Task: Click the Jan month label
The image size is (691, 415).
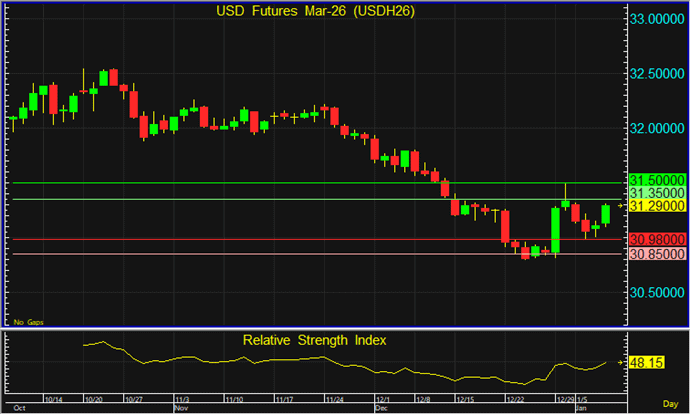Action: pos(582,408)
